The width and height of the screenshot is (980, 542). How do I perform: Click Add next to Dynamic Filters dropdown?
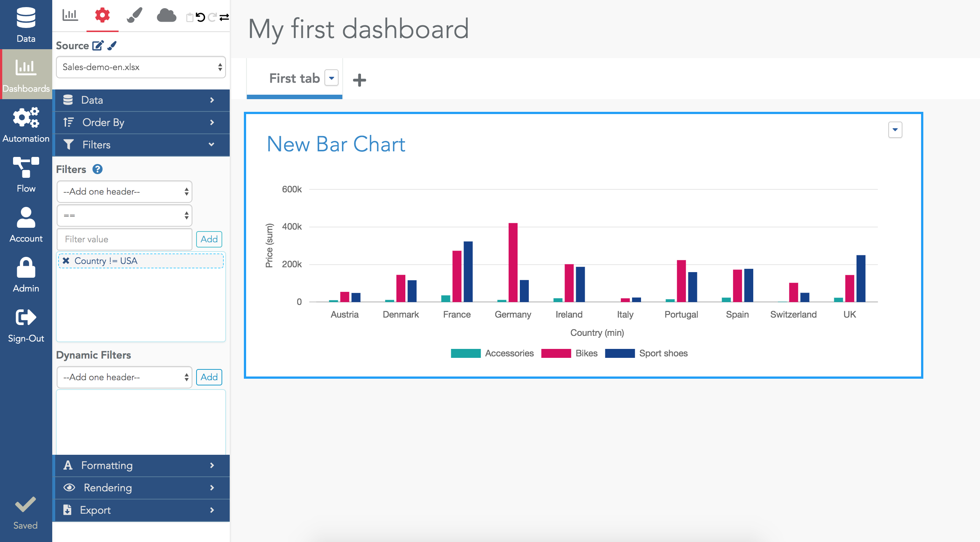[209, 377]
